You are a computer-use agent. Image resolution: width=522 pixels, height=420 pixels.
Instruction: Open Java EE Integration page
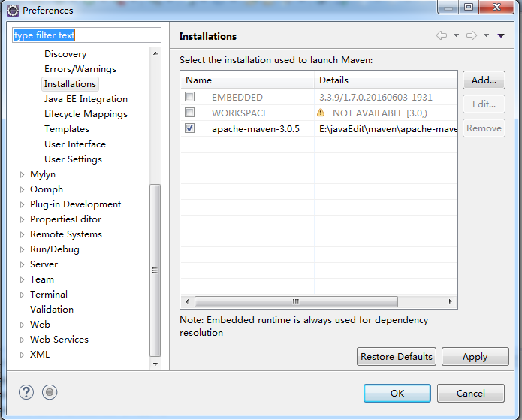86,99
